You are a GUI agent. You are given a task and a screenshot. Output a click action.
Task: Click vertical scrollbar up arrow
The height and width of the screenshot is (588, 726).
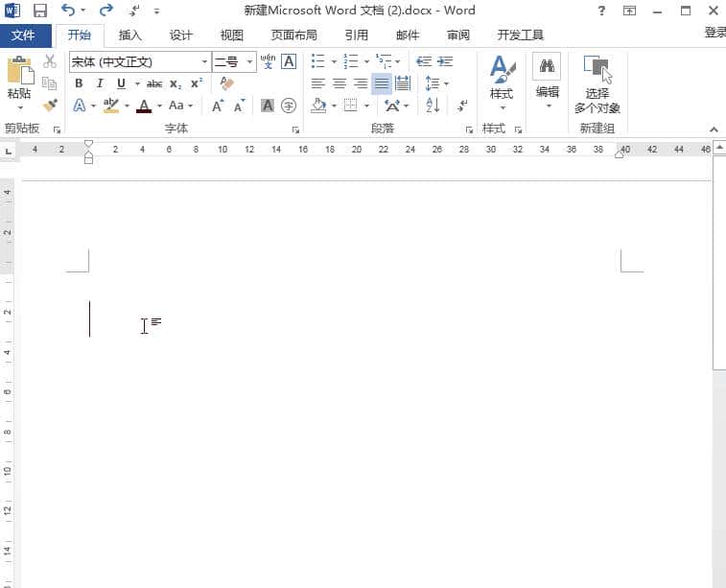[x=719, y=148]
